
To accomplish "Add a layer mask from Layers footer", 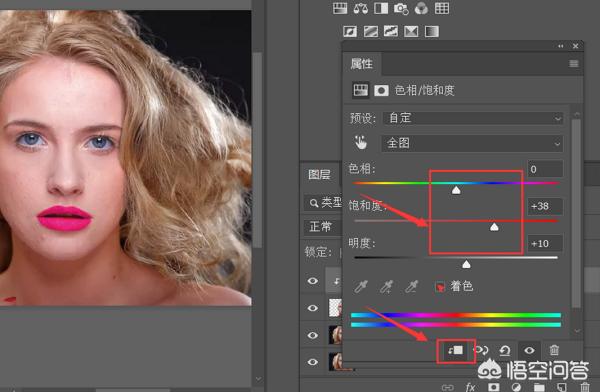I will [494, 387].
